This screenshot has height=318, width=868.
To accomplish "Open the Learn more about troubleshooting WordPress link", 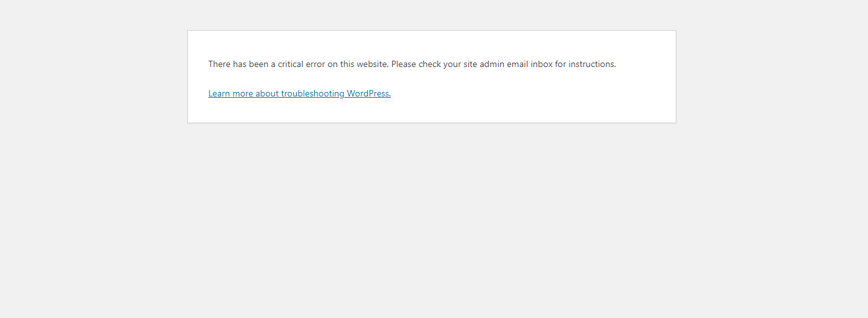I will pos(300,93).
